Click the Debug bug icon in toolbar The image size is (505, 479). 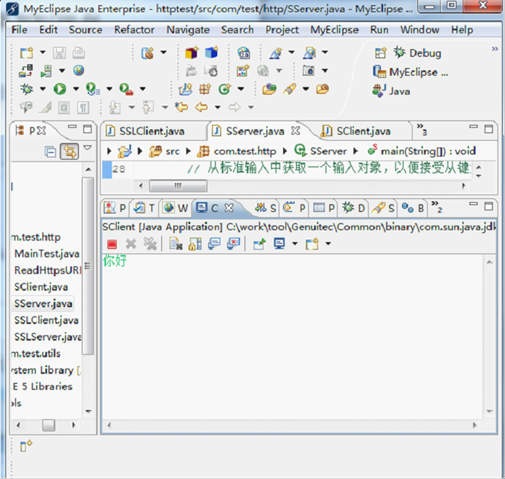(x=26, y=89)
